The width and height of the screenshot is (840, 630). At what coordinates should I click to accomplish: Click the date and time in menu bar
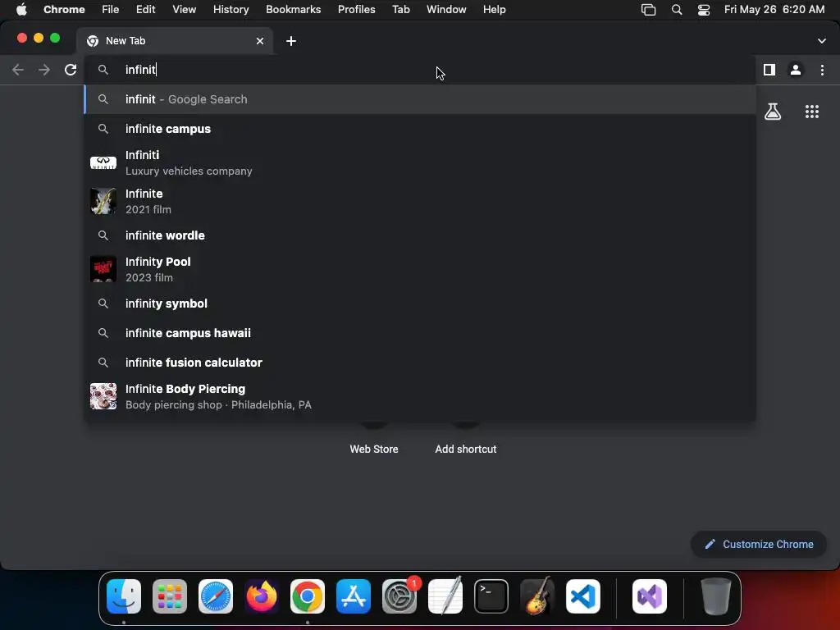tap(774, 10)
